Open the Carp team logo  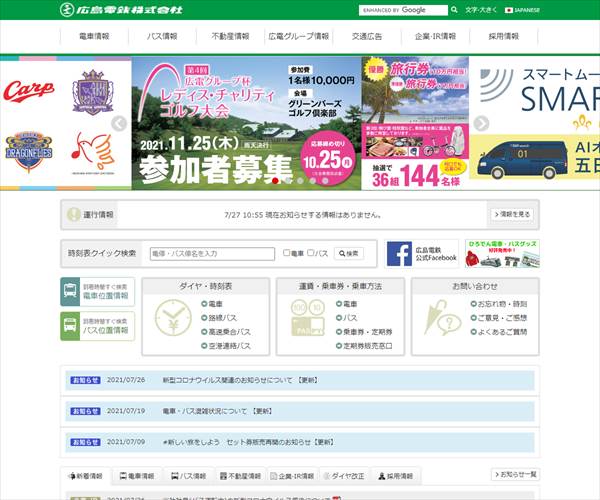tap(29, 91)
